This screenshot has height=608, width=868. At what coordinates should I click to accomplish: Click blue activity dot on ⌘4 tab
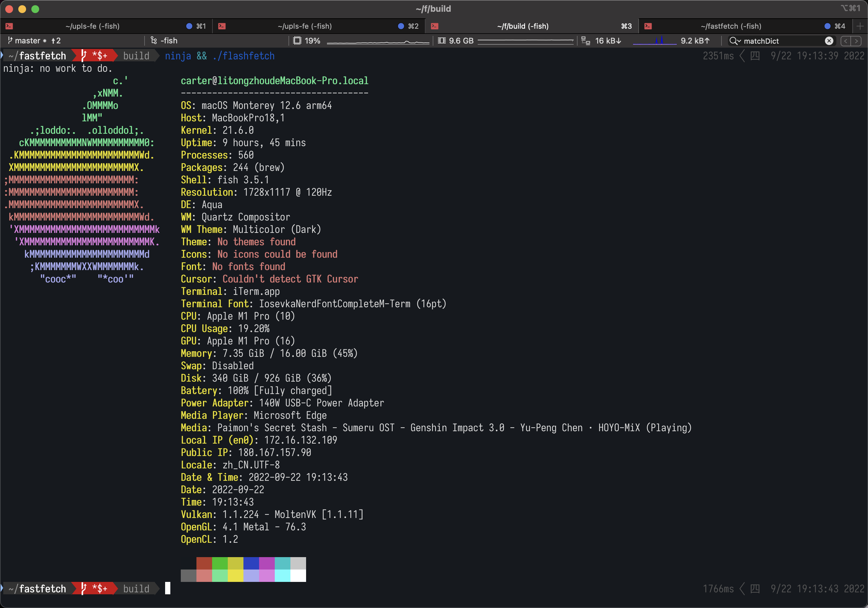(x=827, y=26)
